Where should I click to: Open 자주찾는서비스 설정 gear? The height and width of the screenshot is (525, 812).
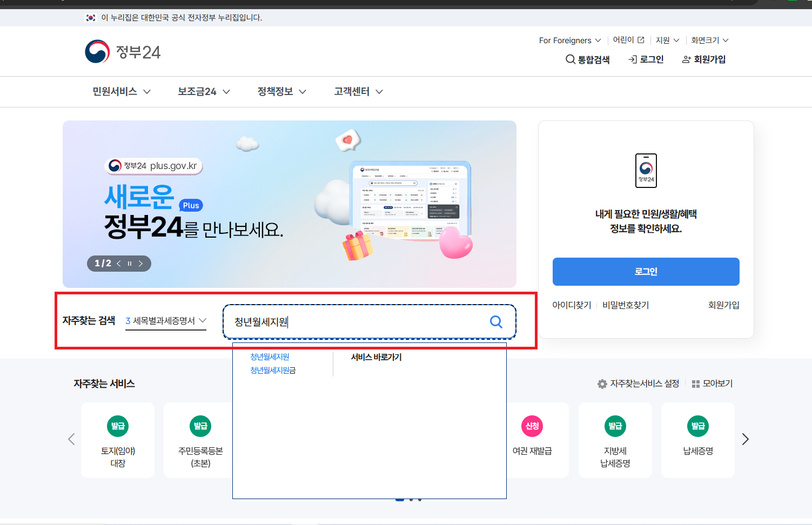[x=638, y=383]
